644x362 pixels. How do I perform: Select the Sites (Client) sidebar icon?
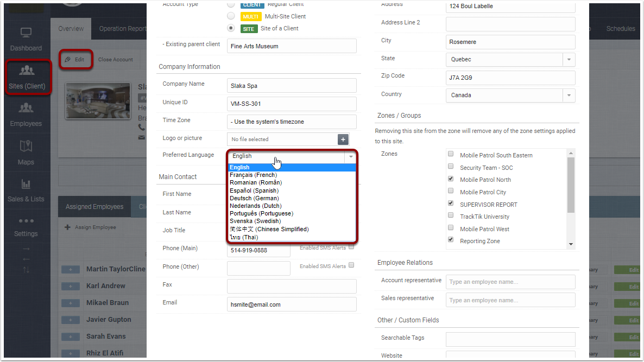coord(26,76)
